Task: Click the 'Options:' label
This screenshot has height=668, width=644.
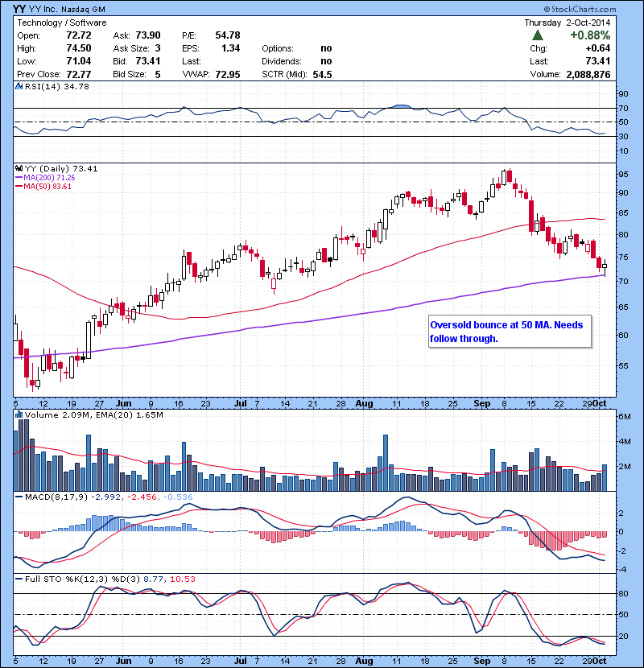Action: pyautogui.click(x=278, y=48)
